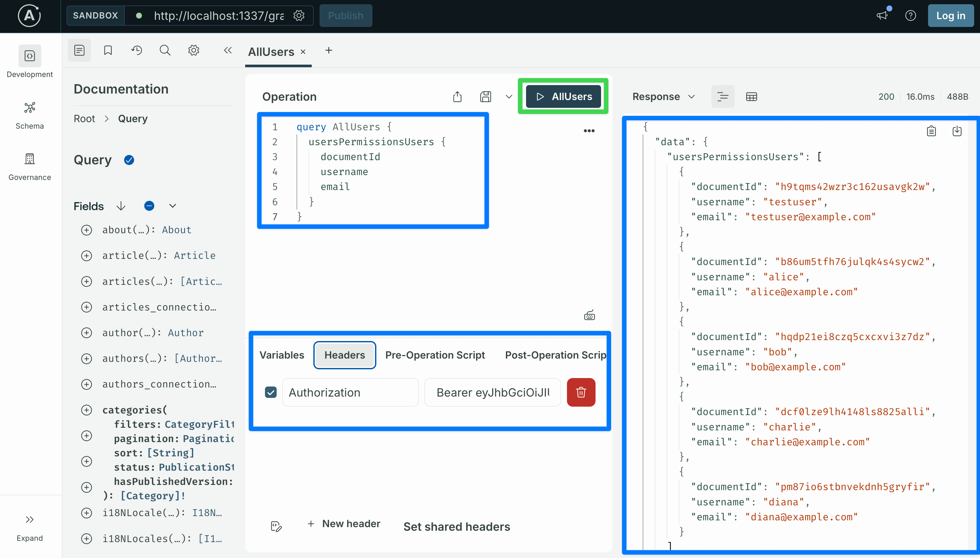
Task: Click Set shared headers
Action: pyautogui.click(x=457, y=526)
